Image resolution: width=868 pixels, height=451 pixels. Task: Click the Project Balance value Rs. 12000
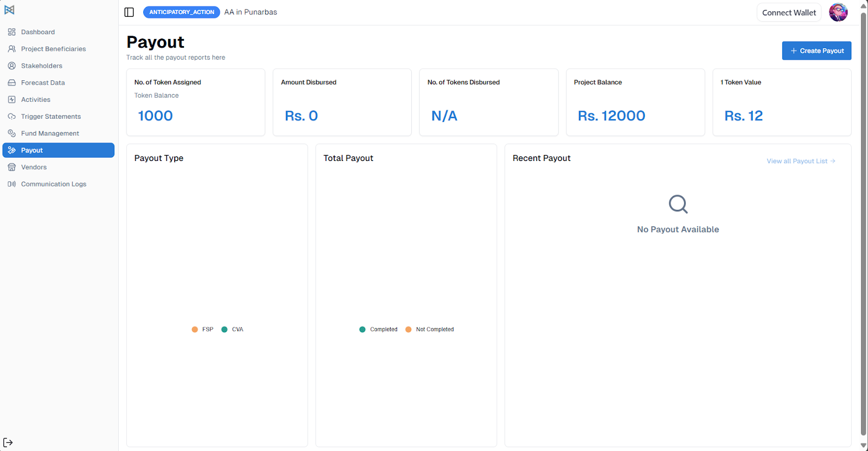point(611,115)
